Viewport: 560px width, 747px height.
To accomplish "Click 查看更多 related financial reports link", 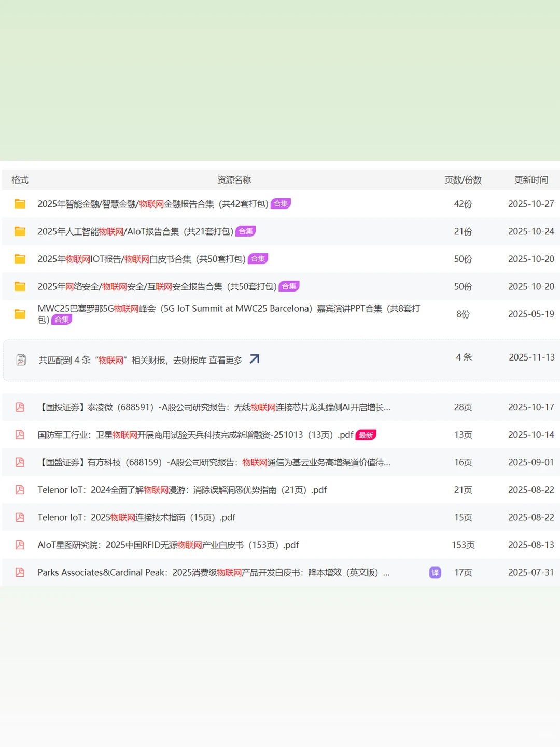I will pyautogui.click(x=226, y=360).
